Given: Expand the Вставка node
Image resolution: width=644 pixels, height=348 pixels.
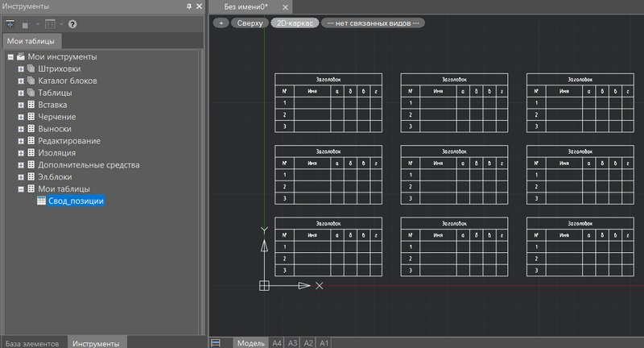Looking at the screenshot, I should (x=21, y=106).
